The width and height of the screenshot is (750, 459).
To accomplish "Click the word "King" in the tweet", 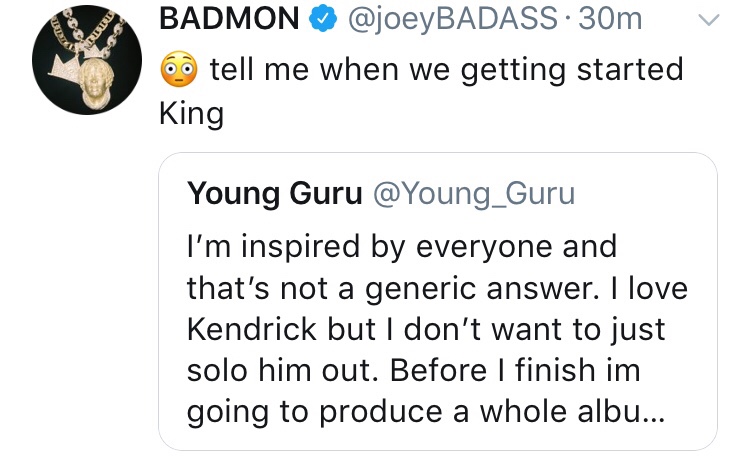I will pos(191,114).
